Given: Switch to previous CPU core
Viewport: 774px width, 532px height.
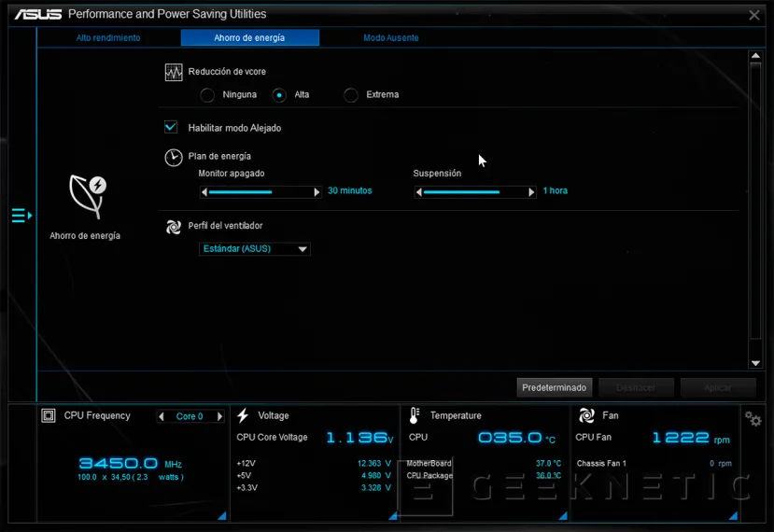Looking at the screenshot, I should pyautogui.click(x=162, y=416).
